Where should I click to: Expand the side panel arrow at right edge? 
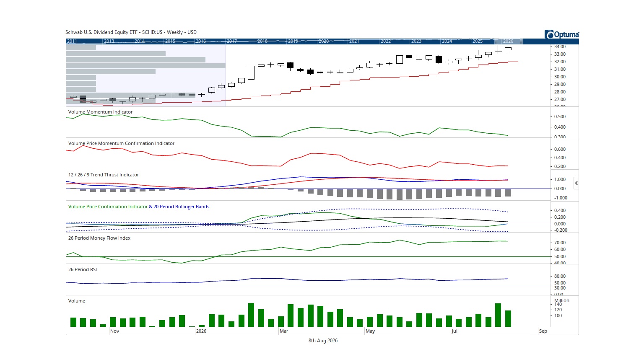(x=576, y=183)
